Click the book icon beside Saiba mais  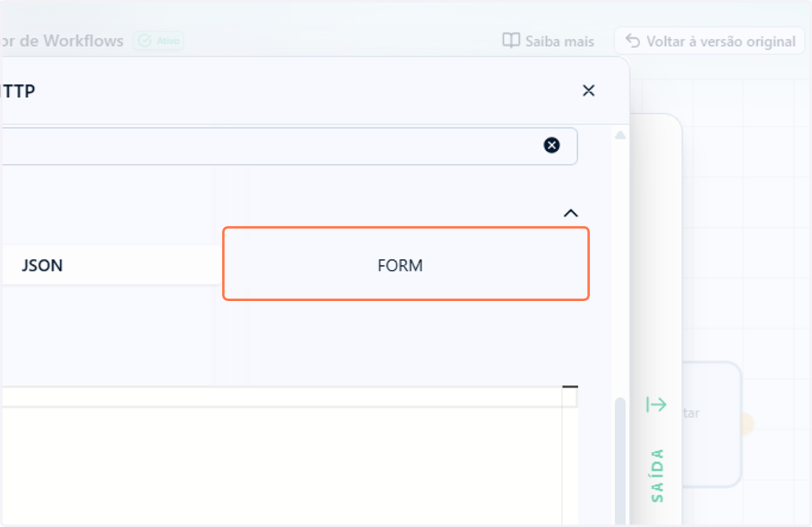511,41
